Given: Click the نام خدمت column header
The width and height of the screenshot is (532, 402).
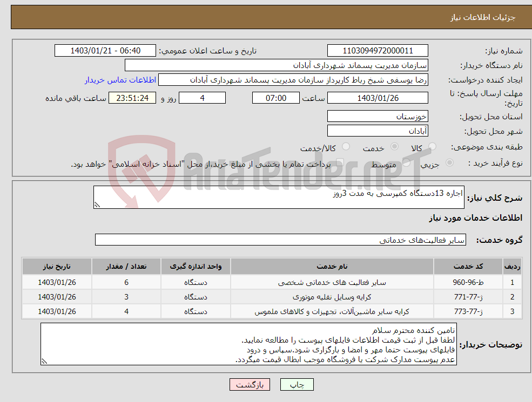Looking at the screenshot, I should (x=332, y=267).
